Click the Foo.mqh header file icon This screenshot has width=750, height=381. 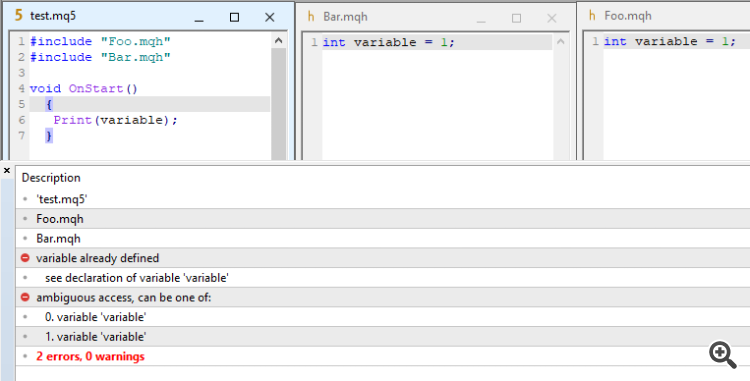click(592, 16)
